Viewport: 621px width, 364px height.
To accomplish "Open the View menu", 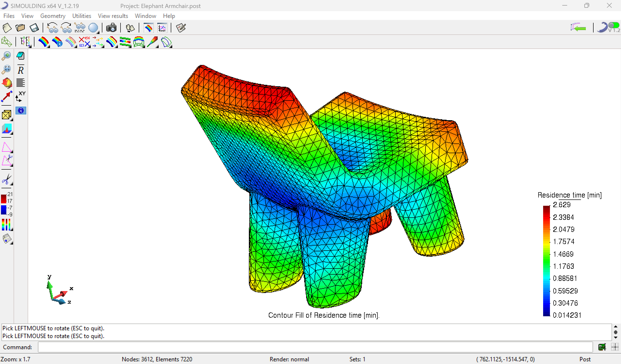I will point(27,16).
